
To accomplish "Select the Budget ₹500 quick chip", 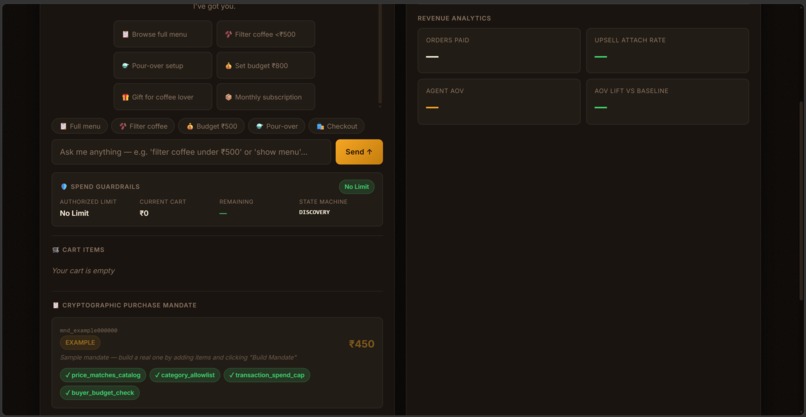I will tap(211, 126).
